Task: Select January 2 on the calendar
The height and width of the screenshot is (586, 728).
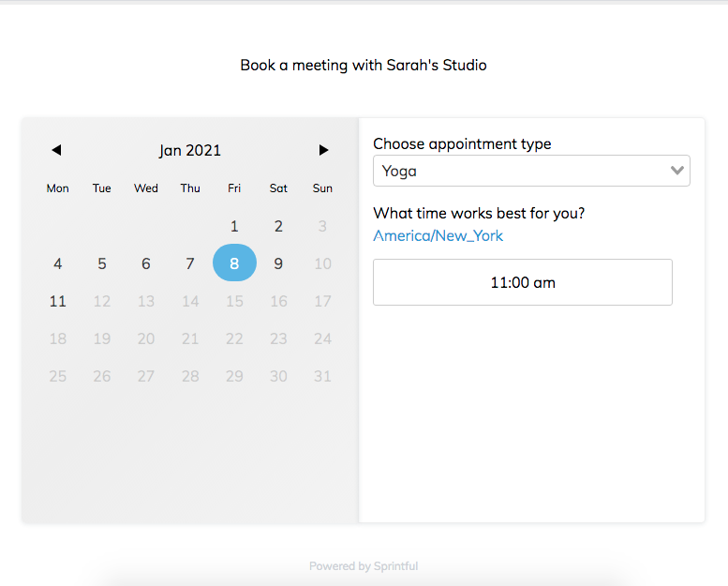Action: coord(278,226)
